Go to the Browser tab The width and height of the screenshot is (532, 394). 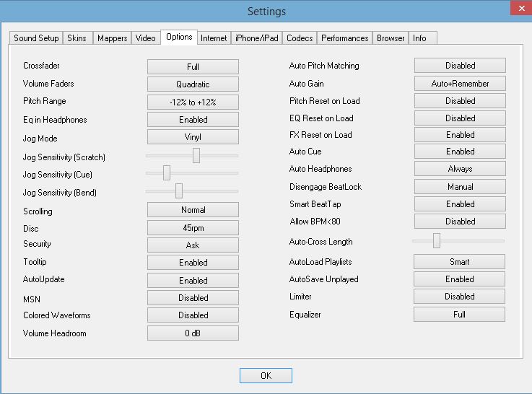coord(391,38)
